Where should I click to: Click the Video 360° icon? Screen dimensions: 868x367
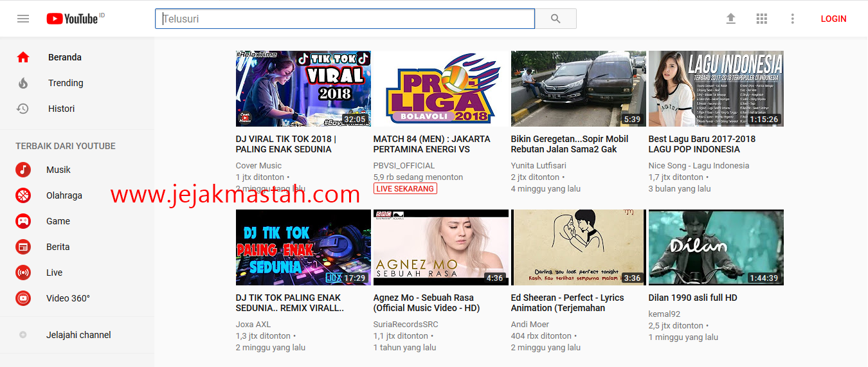[23, 298]
